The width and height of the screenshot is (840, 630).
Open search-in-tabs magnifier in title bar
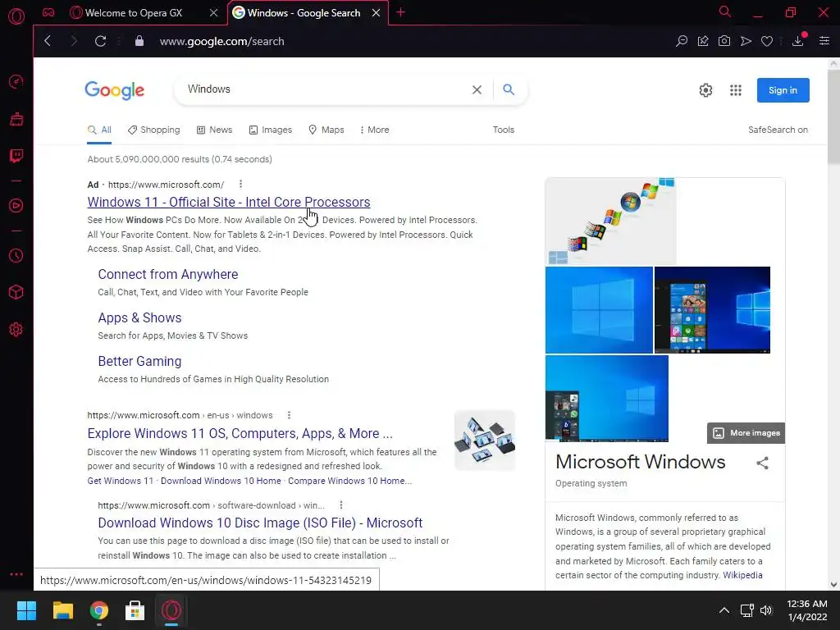click(725, 11)
